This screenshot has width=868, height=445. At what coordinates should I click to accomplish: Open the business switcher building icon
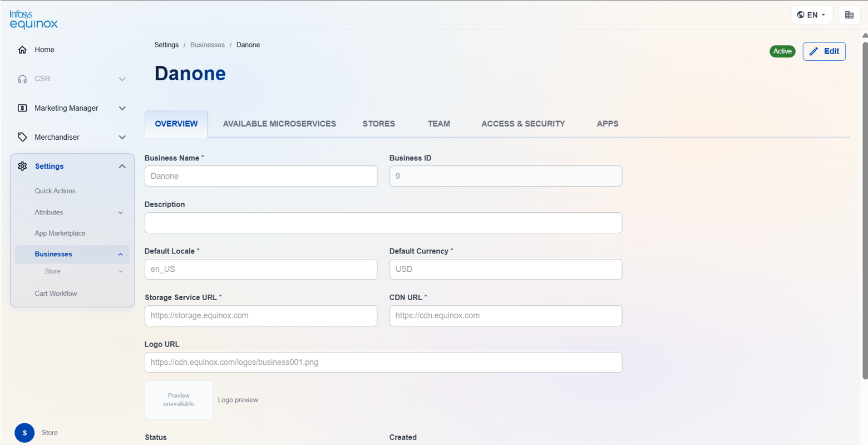849,15
